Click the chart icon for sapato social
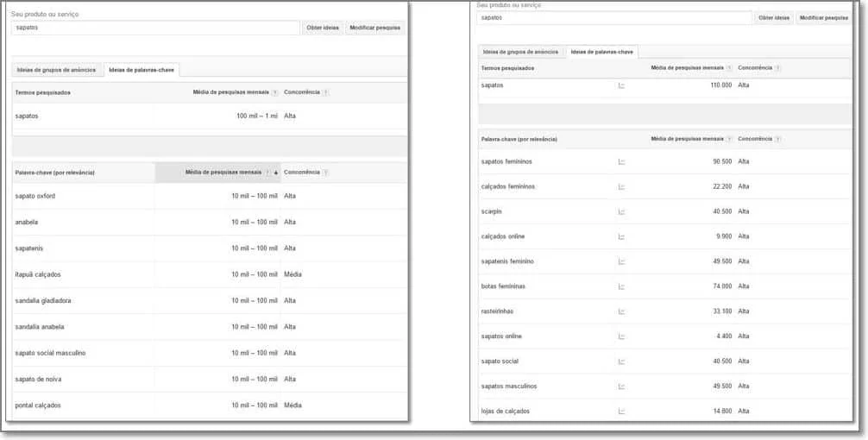Viewport: 868px width, 440px height. [x=621, y=361]
